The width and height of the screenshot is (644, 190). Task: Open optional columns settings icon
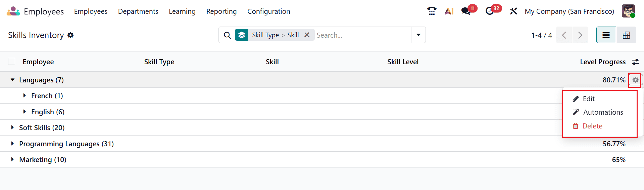click(636, 62)
